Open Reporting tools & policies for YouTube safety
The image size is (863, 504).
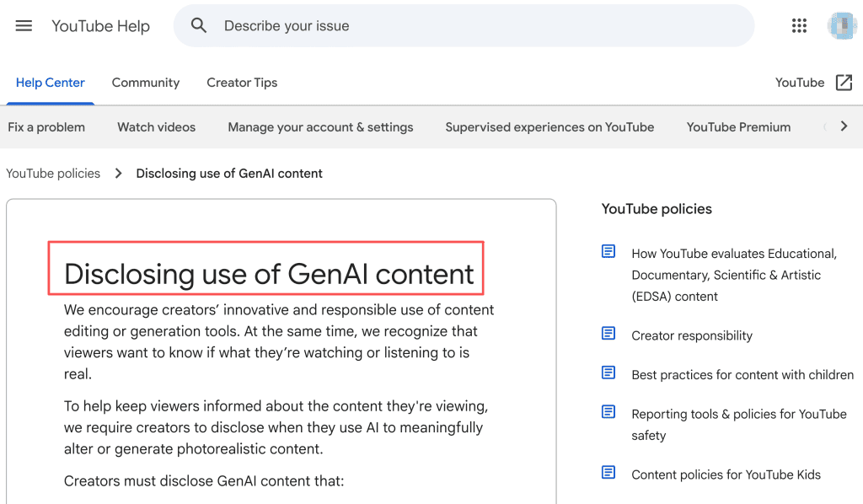click(739, 425)
